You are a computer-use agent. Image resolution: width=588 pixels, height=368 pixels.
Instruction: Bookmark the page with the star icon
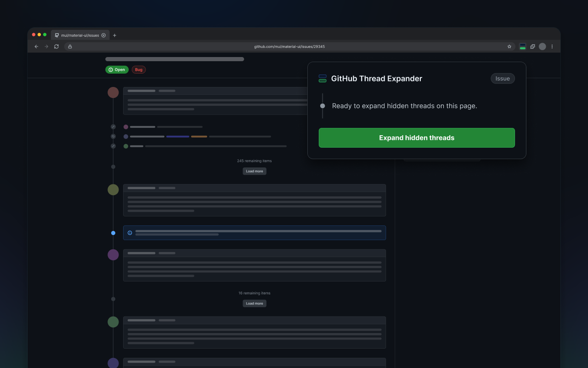click(509, 46)
